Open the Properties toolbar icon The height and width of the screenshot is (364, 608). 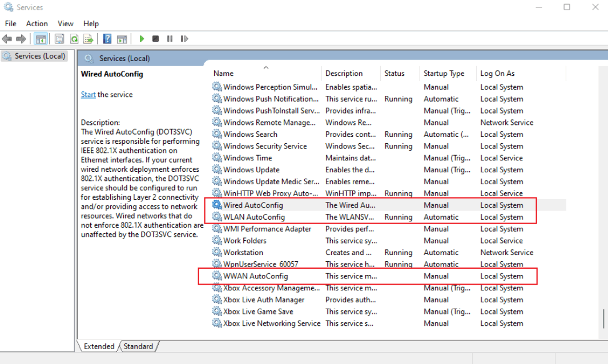click(x=59, y=39)
